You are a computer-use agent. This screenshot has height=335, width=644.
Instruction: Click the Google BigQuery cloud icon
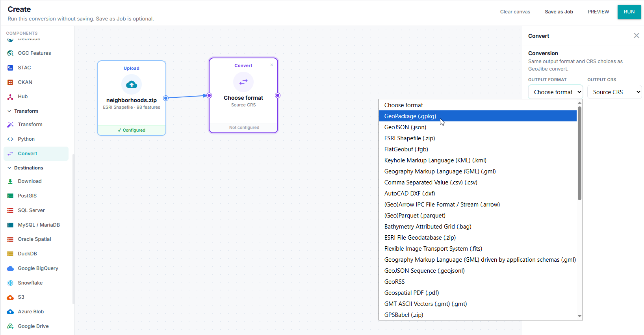pos(10,268)
